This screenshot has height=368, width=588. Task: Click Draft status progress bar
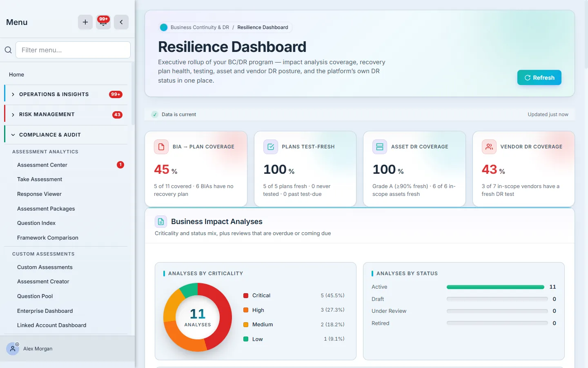click(x=497, y=299)
